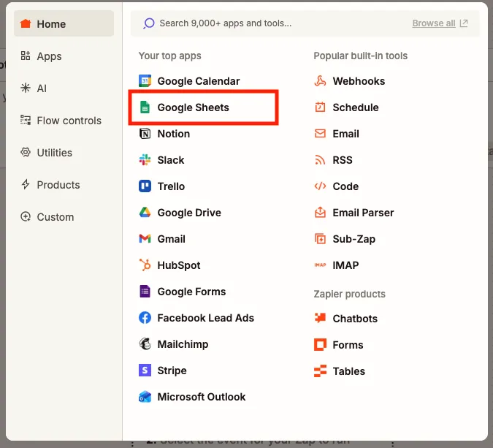Click the Google Calendar app icon
Viewport: 493px width, 448px height.
[x=145, y=81]
